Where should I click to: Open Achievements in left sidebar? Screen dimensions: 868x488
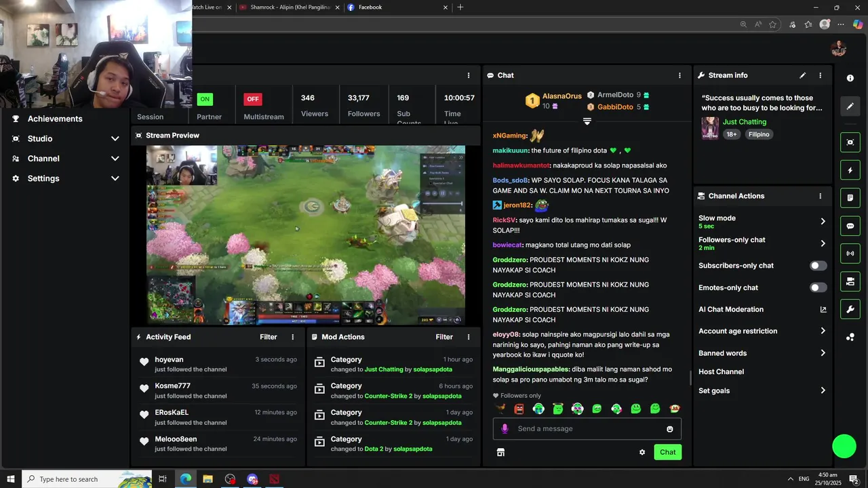tap(55, 119)
